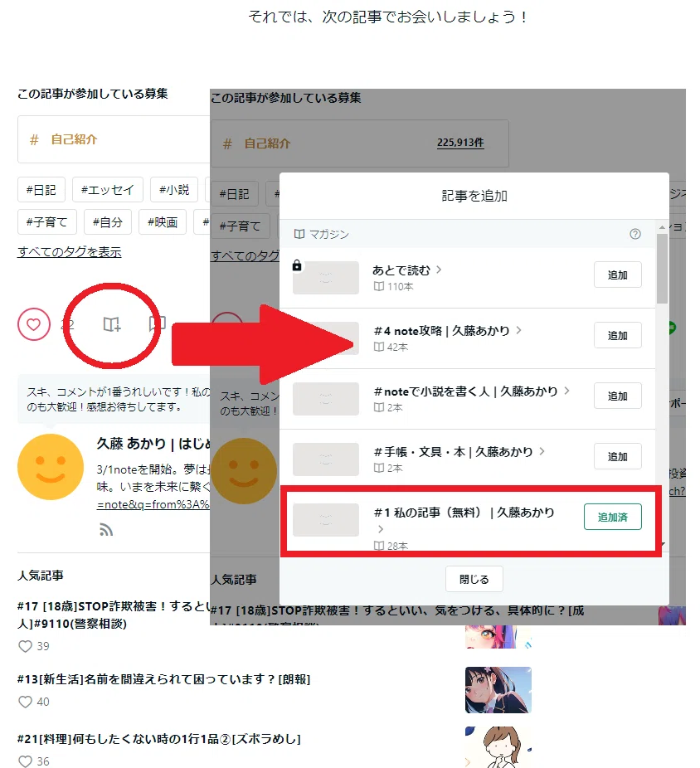Click heart icon beside 40 likes

(x=25, y=702)
